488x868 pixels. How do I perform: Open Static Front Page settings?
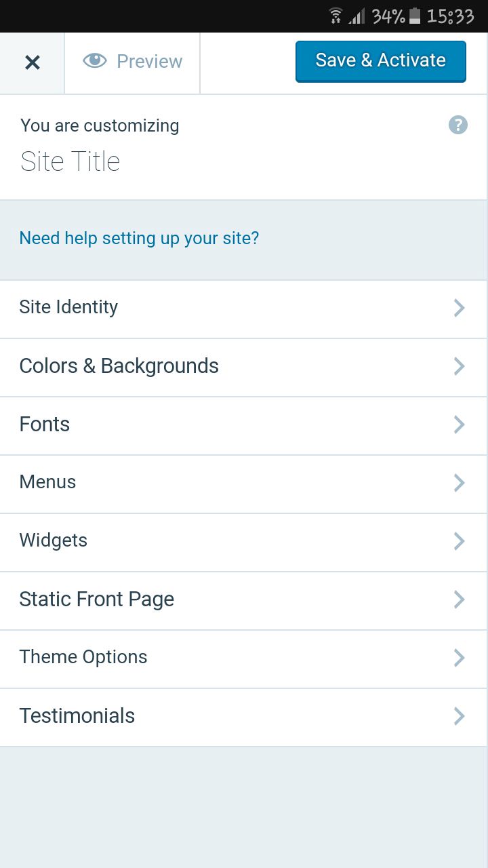(243, 600)
